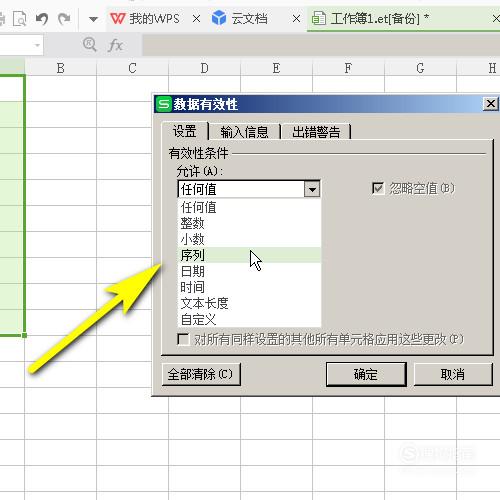The height and width of the screenshot is (500, 500).
Task: Choose 日期 from the dropdown list
Action: point(249,271)
